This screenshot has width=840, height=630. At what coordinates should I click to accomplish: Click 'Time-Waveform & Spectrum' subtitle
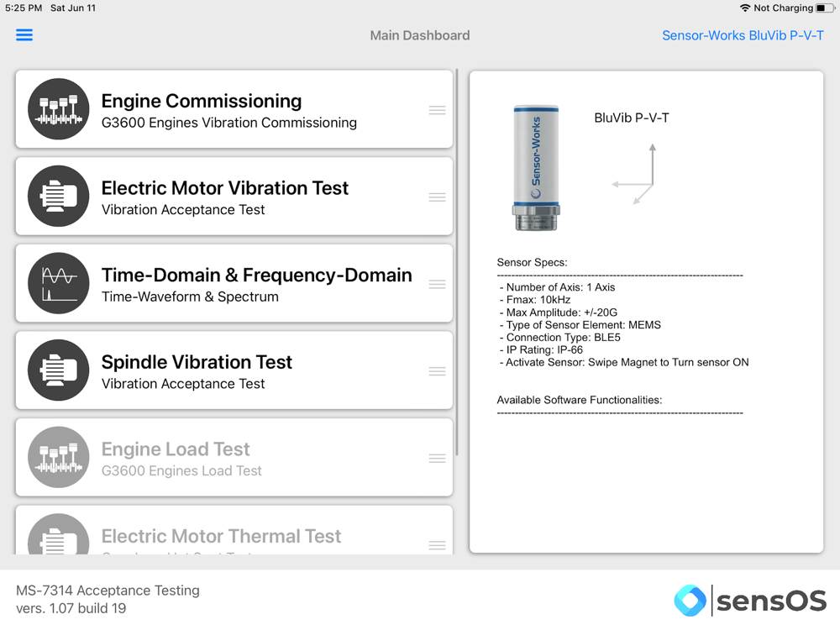pos(190,297)
